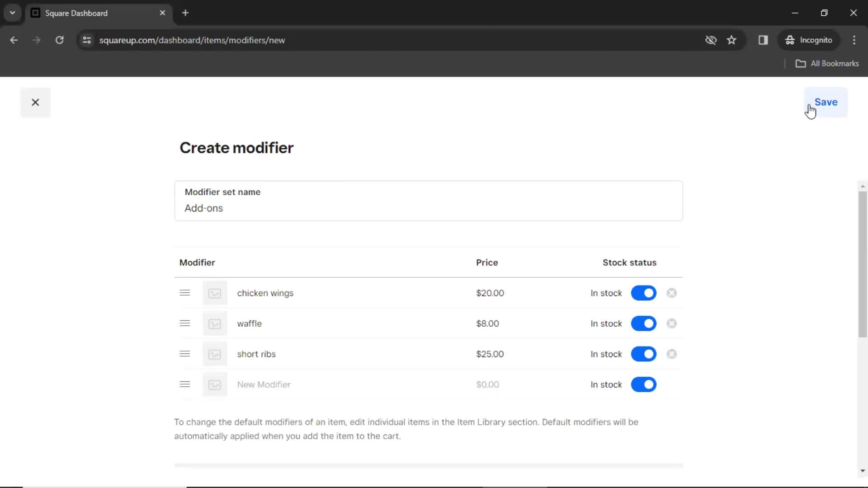Reload the Square Dashboard page
The width and height of the screenshot is (868, 488).
click(59, 40)
